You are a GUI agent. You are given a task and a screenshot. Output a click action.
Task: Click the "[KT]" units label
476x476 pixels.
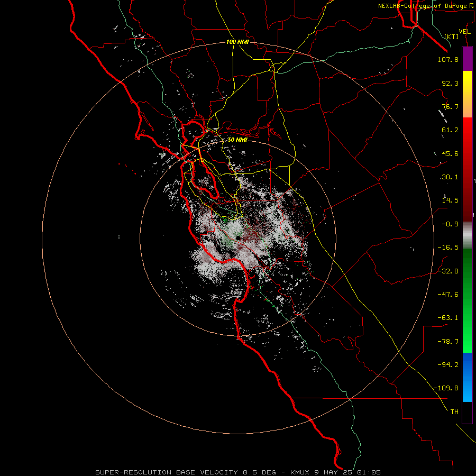452,36
